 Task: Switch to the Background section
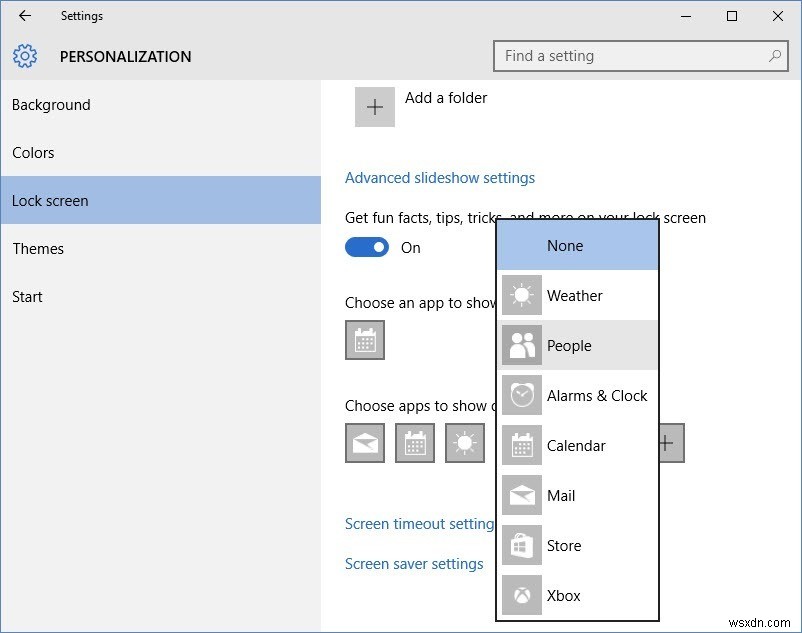click(51, 105)
